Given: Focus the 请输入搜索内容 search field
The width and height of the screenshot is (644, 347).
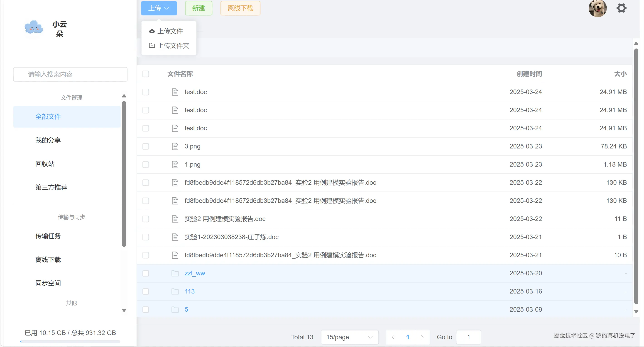Looking at the screenshot, I should pos(70,74).
